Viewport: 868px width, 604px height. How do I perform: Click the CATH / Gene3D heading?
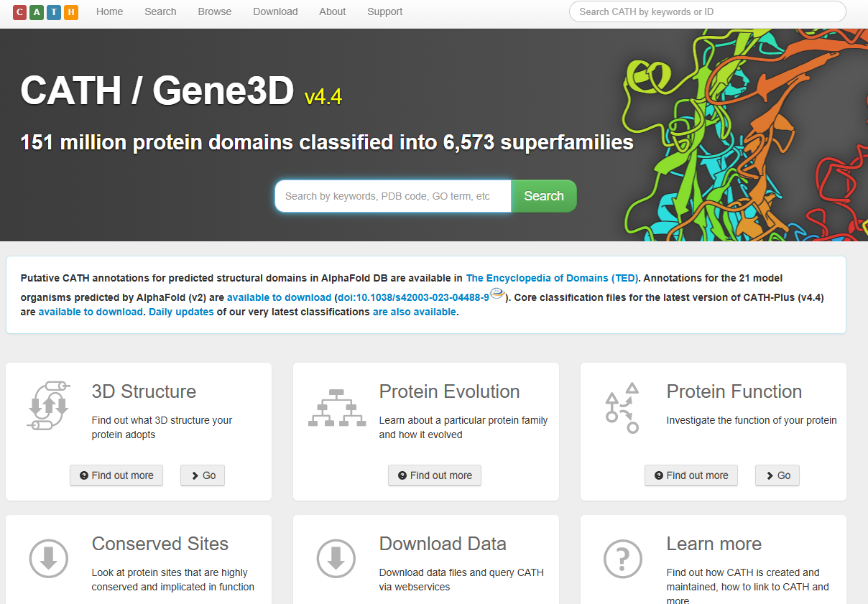coord(157,91)
